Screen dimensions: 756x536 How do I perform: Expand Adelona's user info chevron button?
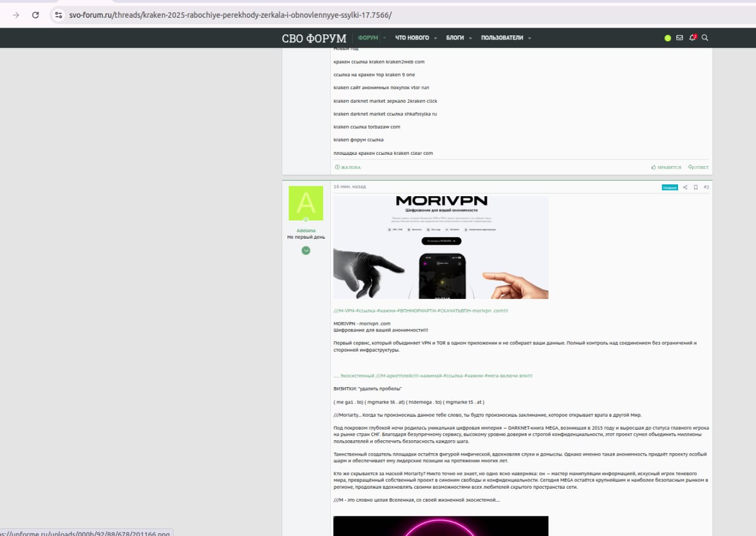pos(306,250)
